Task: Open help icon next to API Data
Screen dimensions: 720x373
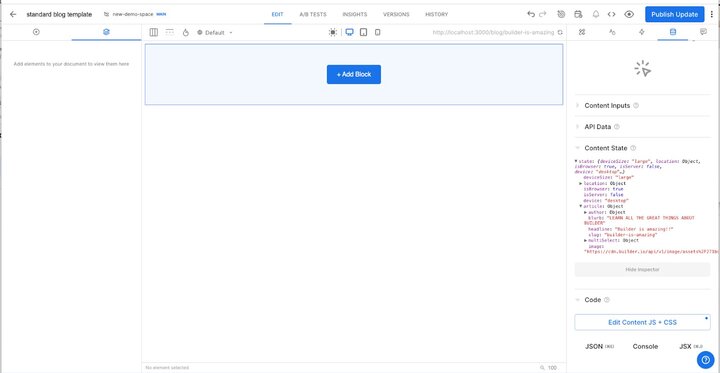Action: point(617,127)
